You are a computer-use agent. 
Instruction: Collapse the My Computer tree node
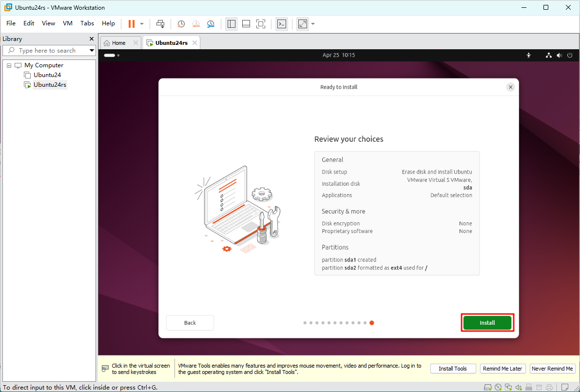coord(9,65)
